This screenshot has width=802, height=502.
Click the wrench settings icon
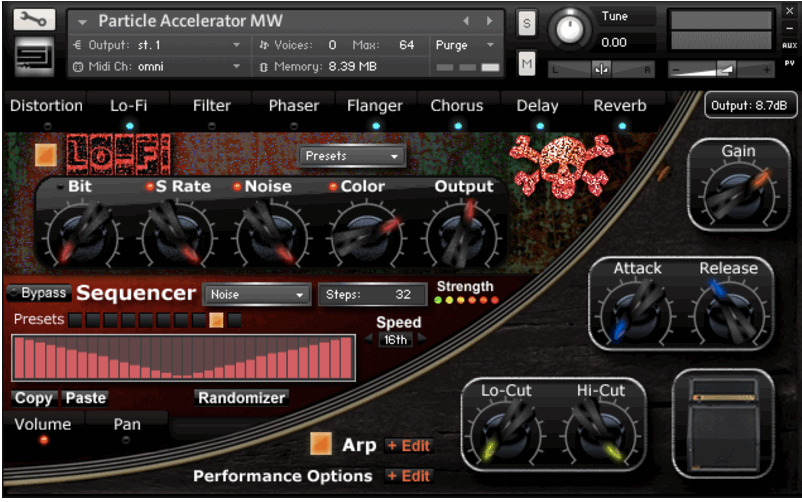35,20
